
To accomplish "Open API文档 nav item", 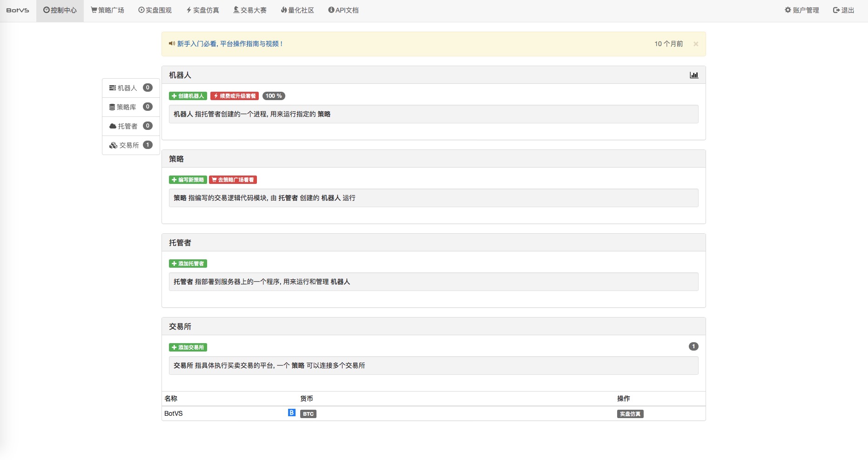I will click(343, 10).
